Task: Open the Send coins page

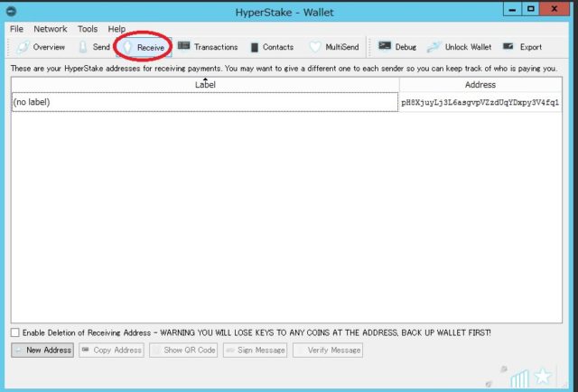Action: tap(94, 47)
